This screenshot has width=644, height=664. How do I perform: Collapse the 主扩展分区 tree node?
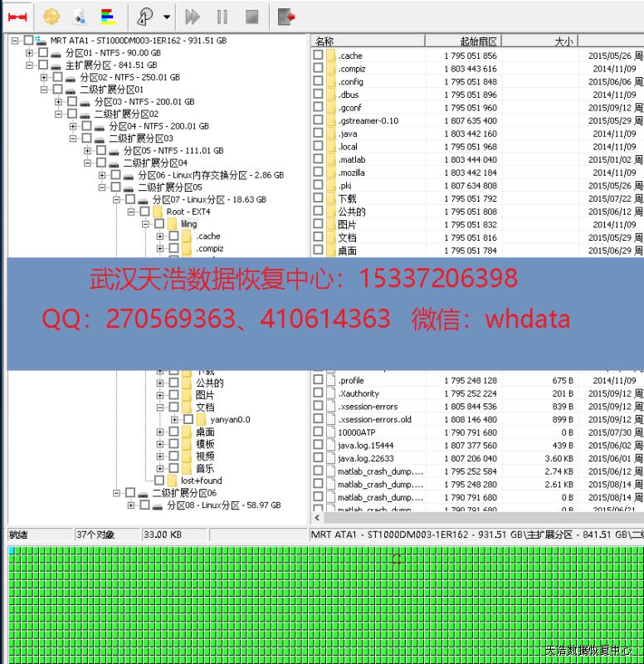pyautogui.click(x=31, y=65)
